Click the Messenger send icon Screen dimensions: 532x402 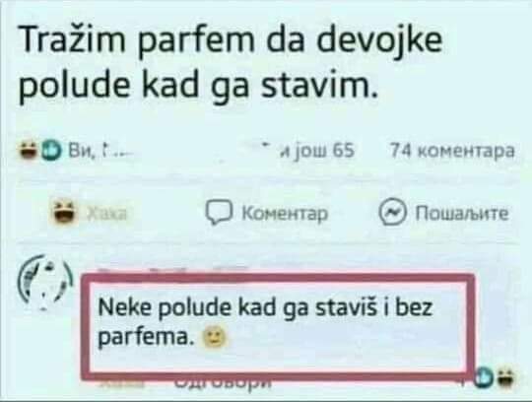click(392, 213)
